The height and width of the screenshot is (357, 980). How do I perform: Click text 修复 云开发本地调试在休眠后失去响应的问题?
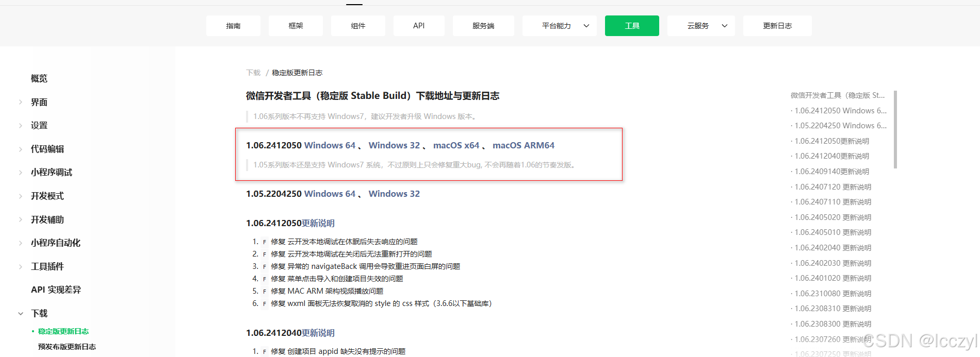click(x=344, y=242)
